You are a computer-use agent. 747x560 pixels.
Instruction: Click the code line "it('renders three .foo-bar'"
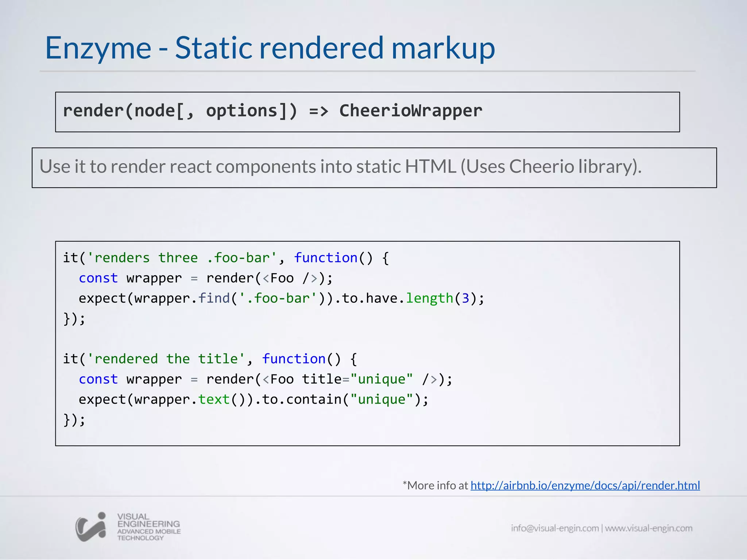[226, 258]
